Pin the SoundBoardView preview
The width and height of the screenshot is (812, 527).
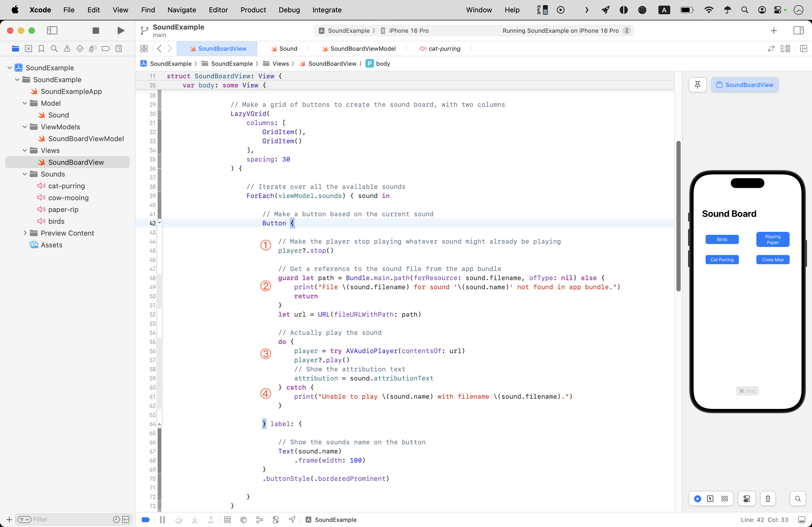pos(697,85)
